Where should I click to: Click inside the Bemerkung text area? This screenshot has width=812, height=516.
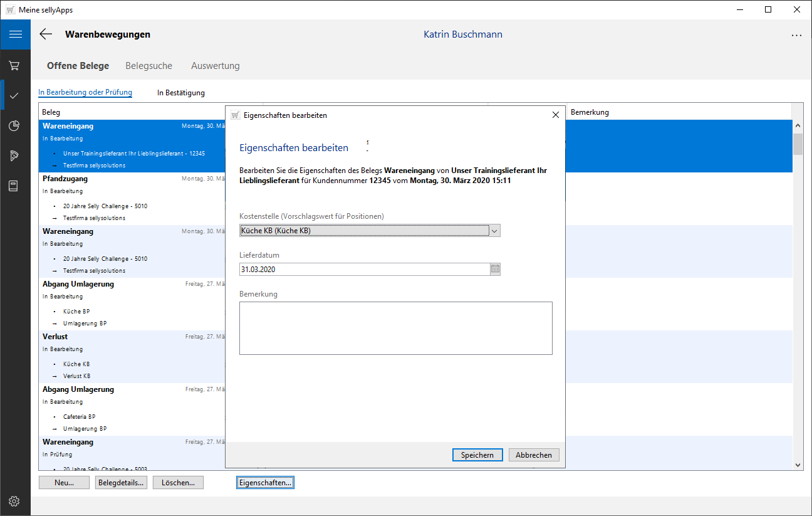(x=395, y=328)
